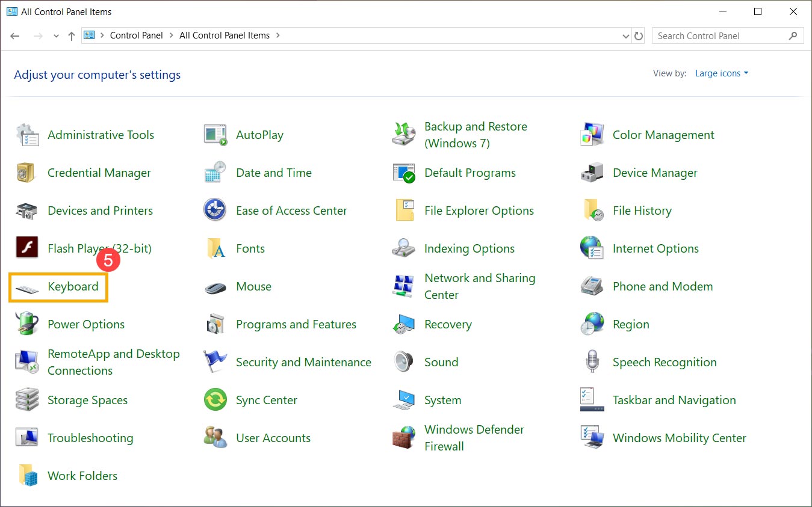Viewport: 812px width, 507px height.
Task: Click the Phone and Modem icon
Action: [x=592, y=286]
